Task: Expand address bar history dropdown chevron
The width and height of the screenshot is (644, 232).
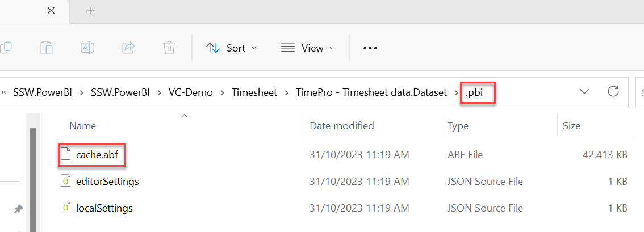Action: [x=584, y=92]
